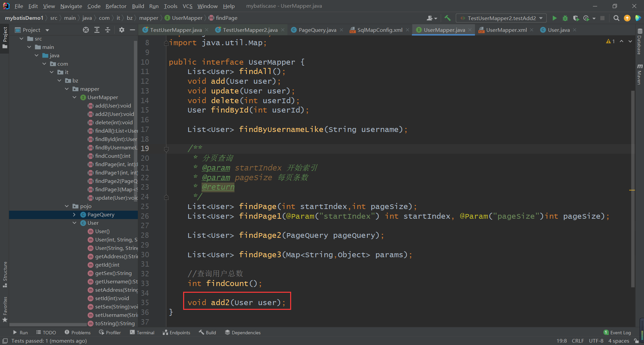Viewport: 644px width, 345px height.
Task: Expand the PageQuery class node
Action: [74, 215]
